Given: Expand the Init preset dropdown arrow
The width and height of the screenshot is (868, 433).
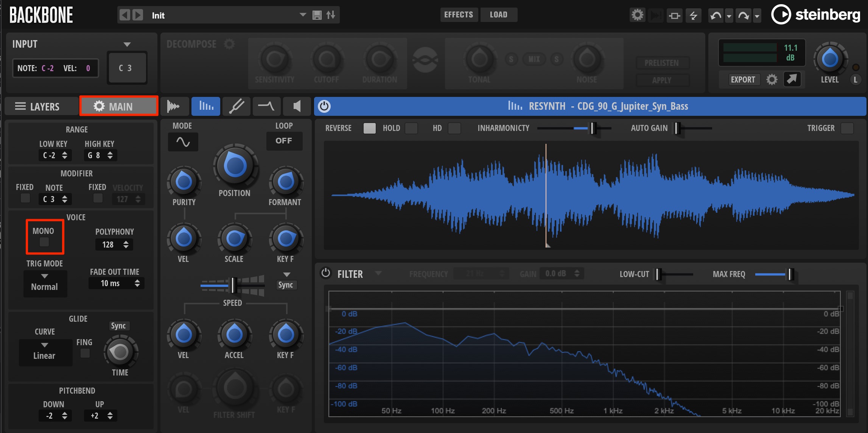Looking at the screenshot, I should (x=303, y=15).
